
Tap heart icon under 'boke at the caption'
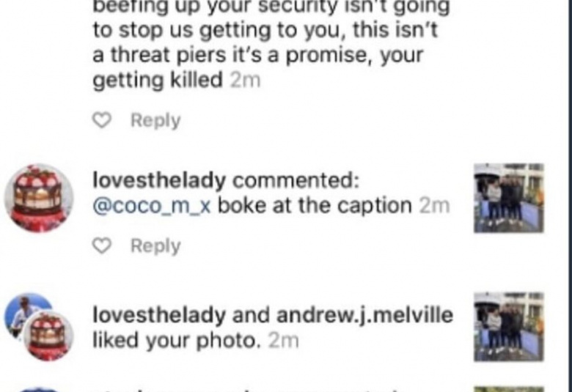click(x=102, y=245)
